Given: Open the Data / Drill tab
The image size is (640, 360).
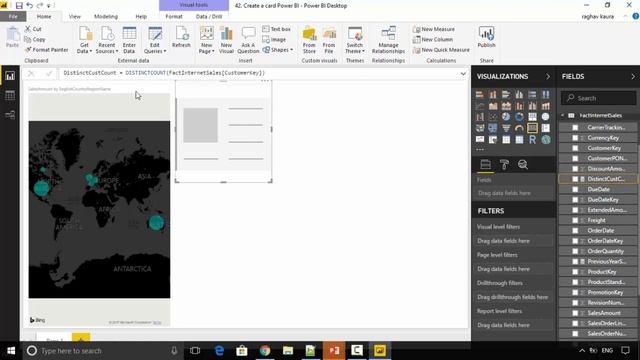Looking at the screenshot, I should 209,17.
